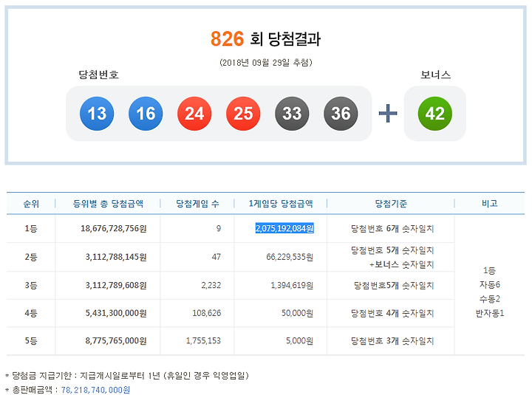This screenshot has height=395, width=532.
Task: Click criterion 당첨번호 4개 숫자일치
Action: click(392, 313)
